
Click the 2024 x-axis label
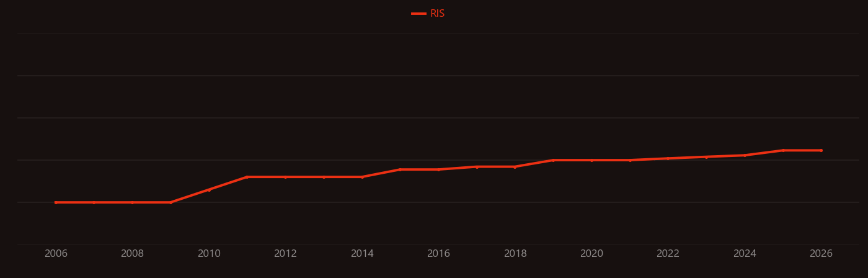[x=745, y=254]
